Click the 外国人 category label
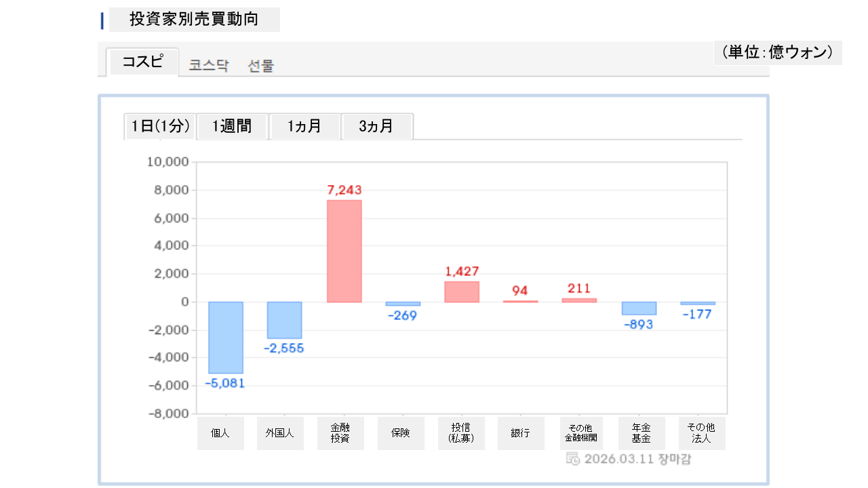 tap(280, 434)
